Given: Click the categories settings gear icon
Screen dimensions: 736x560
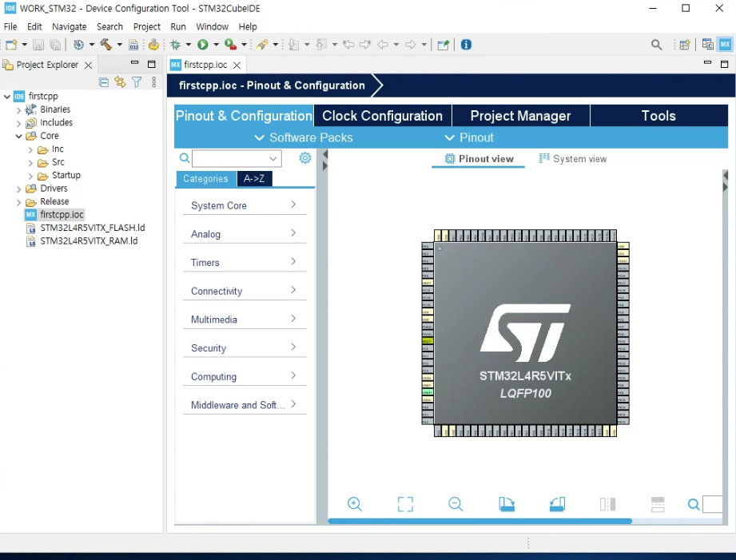Looking at the screenshot, I should [305, 157].
